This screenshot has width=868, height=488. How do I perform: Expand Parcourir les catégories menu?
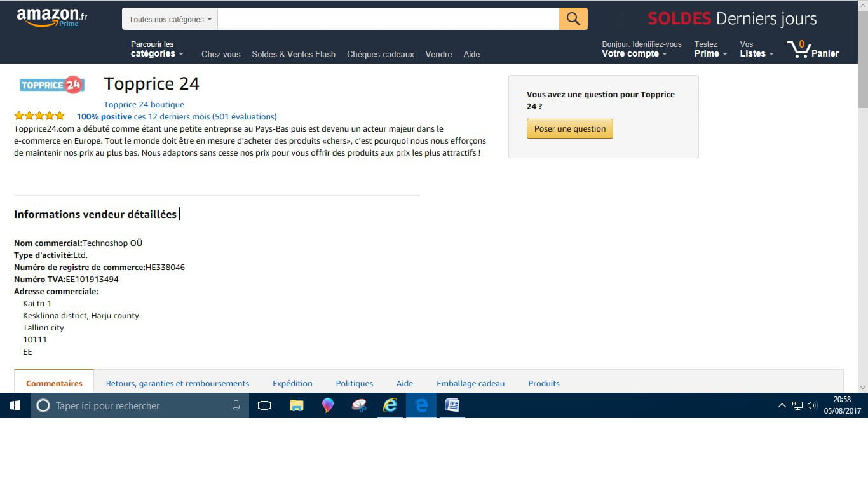pyautogui.click(x=157, y=49)
